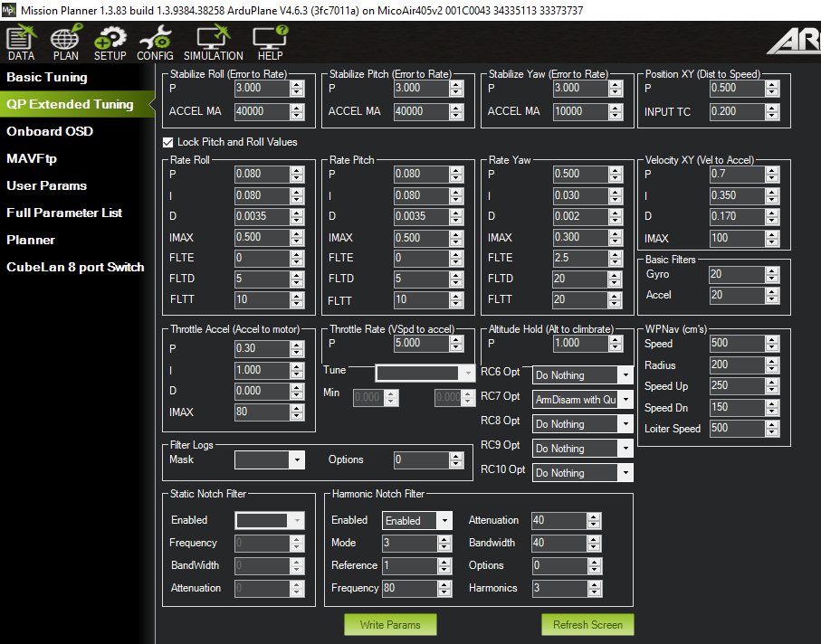
Task: Open the SIMULATION screen
Action: pos(213,43)
